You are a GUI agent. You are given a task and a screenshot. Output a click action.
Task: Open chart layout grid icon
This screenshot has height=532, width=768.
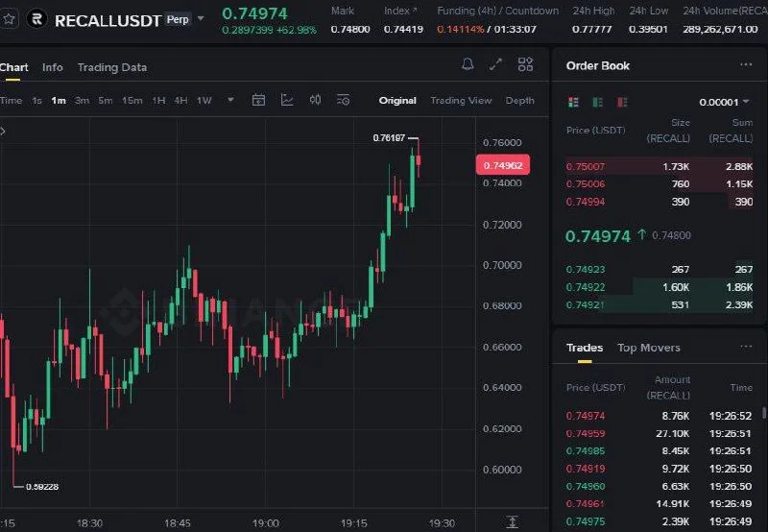coord(525,64)
